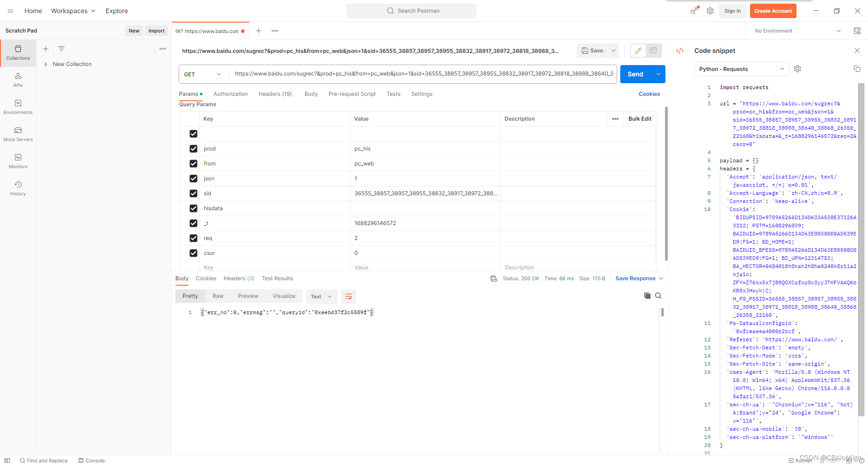Uncheck the prod parameter checkbox
Screen dimensions: 868x466
(x=193, y=149)
